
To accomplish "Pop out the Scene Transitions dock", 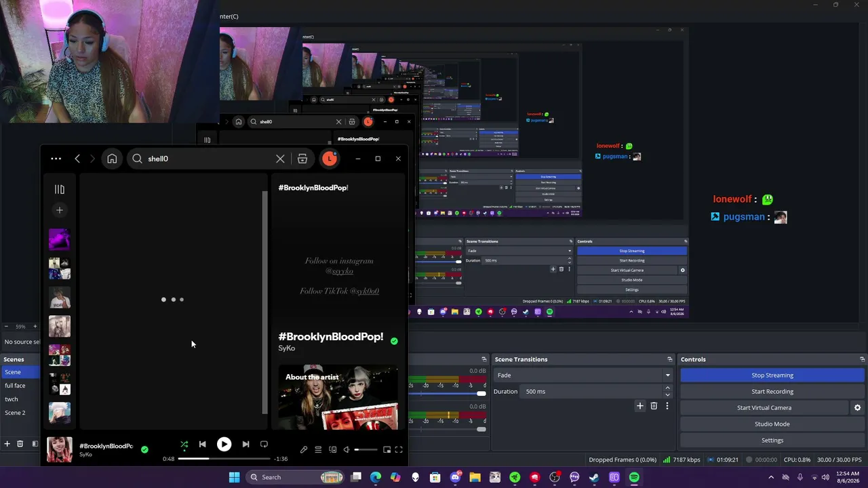I will [x=670, y=359].
